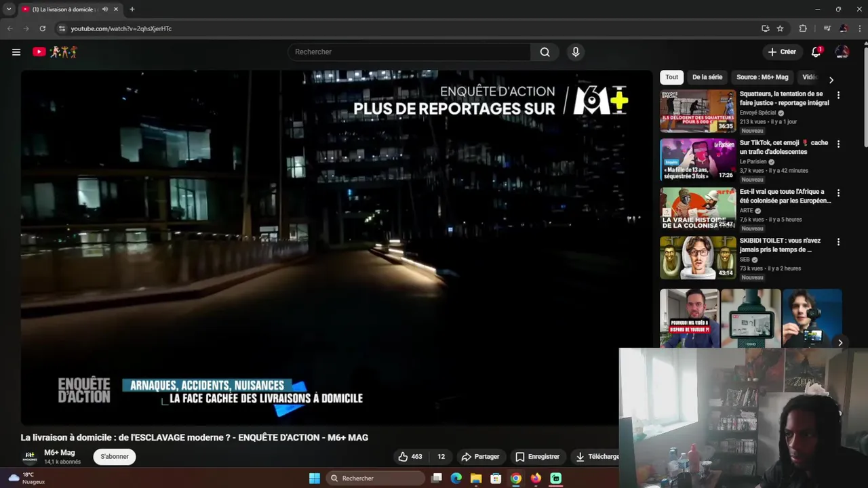Switch to Chrome in the taskbar
The width and height of the screenshot is (868, 488).
(516, 479)
